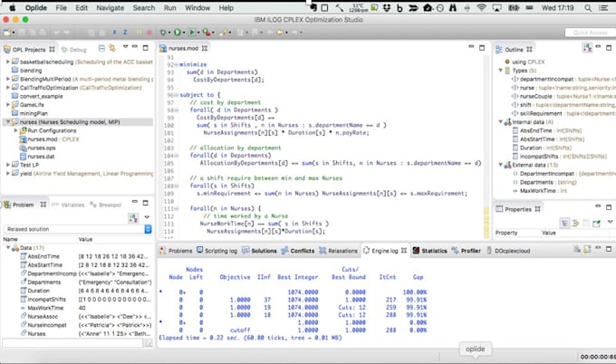
Task: Click the Wi-Fi icon in the menu bar
Action: 481,8
